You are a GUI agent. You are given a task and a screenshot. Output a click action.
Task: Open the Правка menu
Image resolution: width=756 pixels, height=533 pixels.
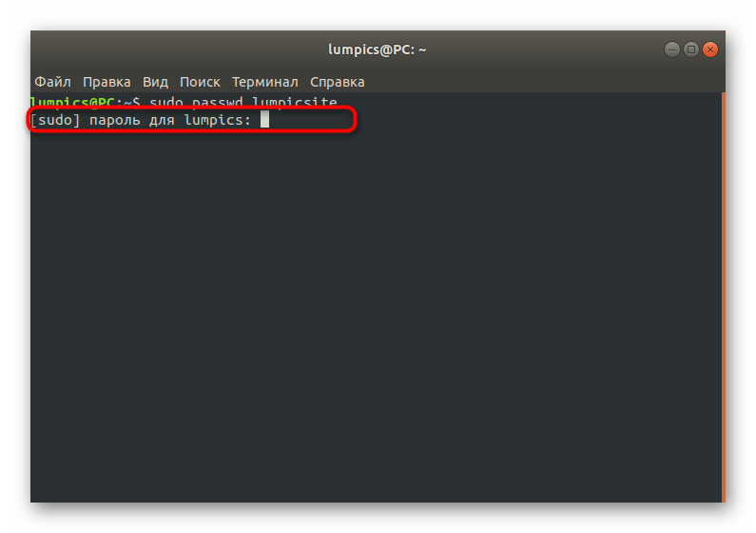[x=107, y=82]
